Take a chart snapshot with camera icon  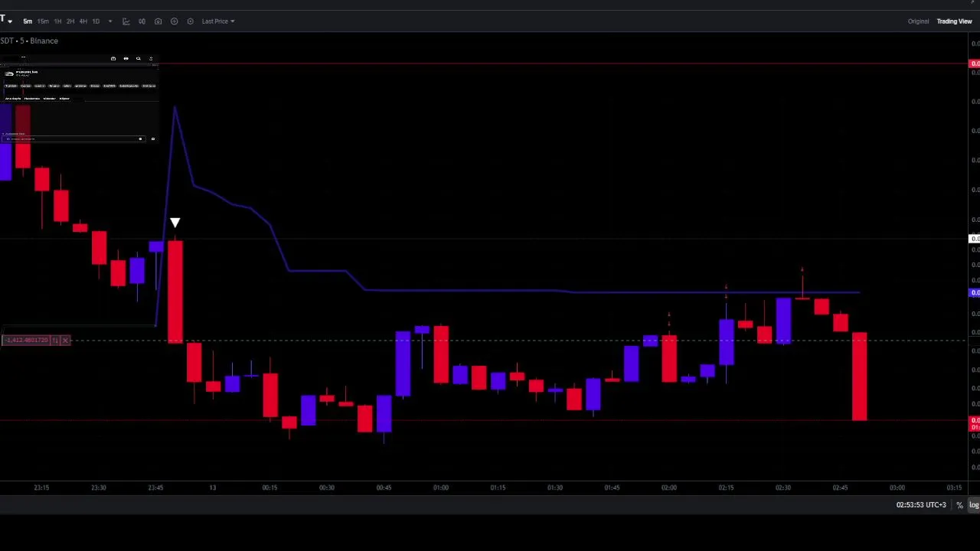(x=158, y=21)
